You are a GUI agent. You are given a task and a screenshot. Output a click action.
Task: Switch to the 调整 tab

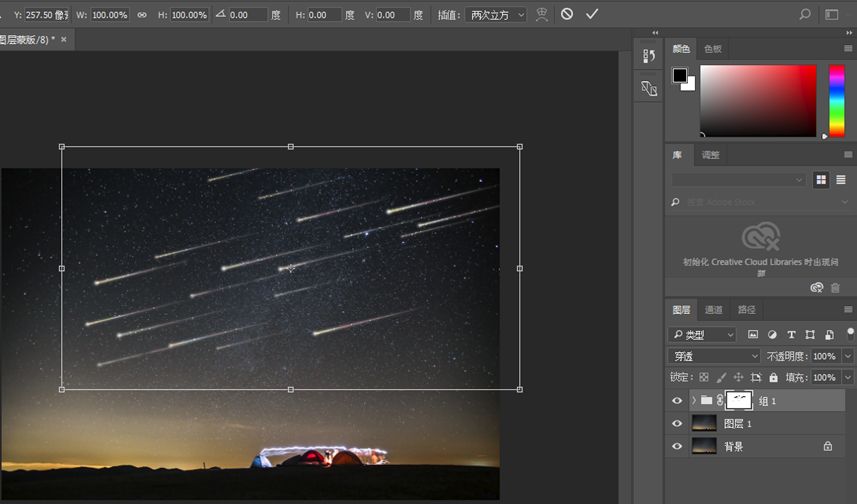tap(711, 155)
